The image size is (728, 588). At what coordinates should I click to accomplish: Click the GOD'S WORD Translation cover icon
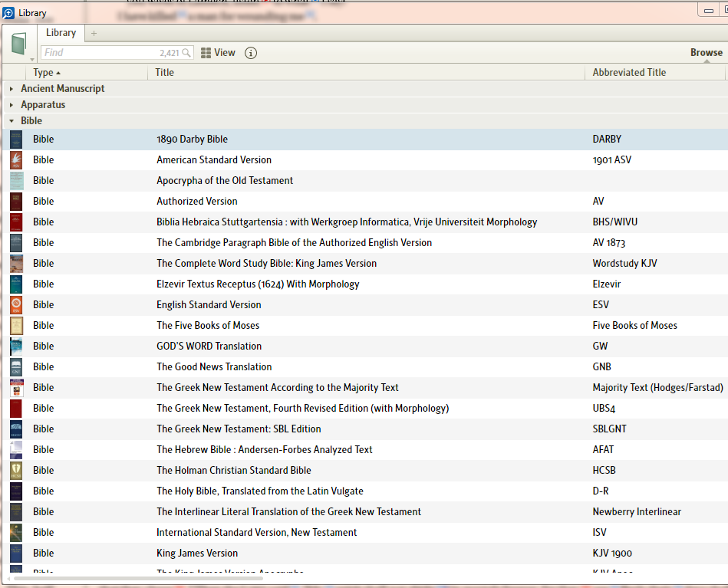[16, 347]
